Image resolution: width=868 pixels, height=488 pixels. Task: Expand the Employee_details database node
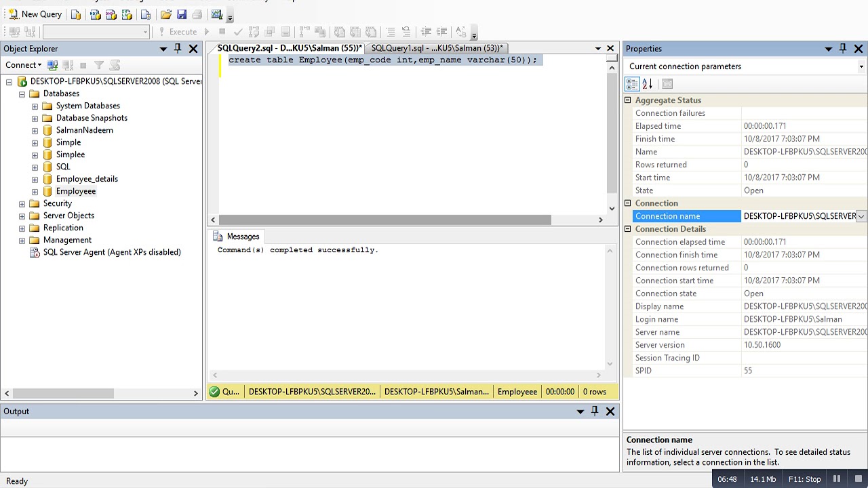(35, 179)
